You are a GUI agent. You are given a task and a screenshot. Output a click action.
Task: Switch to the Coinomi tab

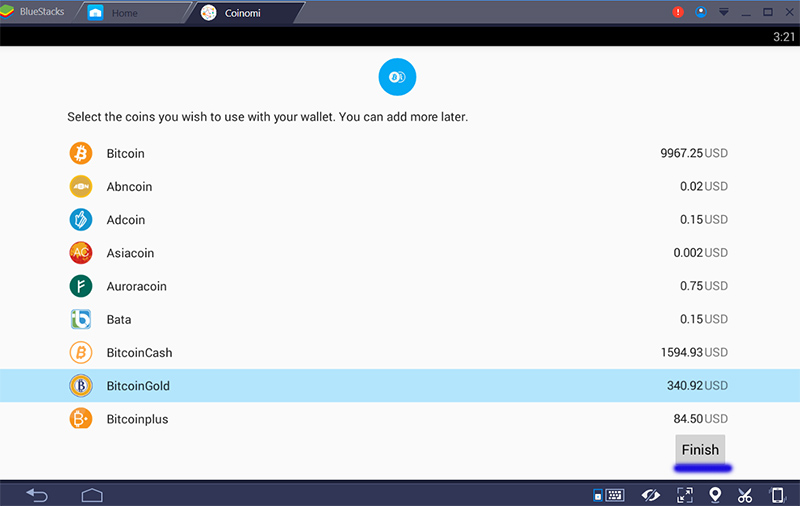click(244, 13)
